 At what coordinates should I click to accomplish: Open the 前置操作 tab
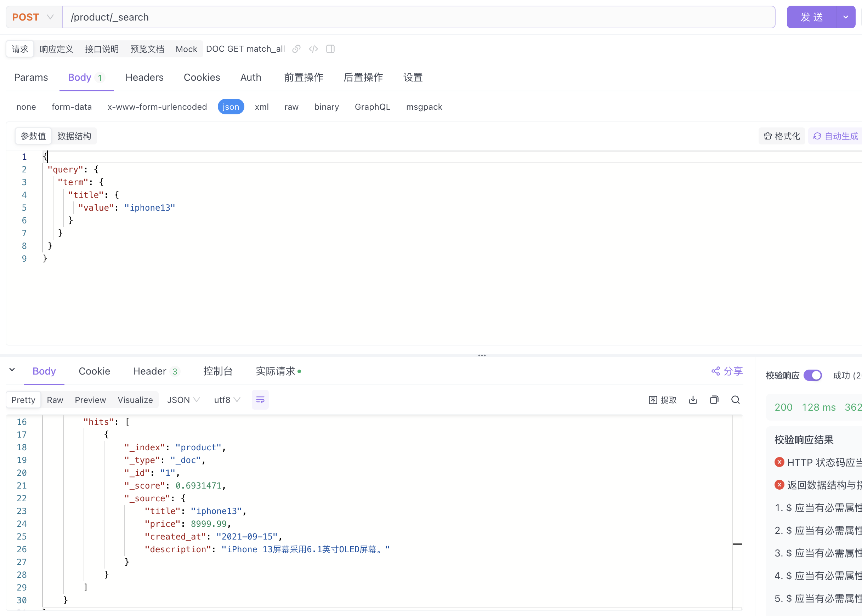click(304, 78)
